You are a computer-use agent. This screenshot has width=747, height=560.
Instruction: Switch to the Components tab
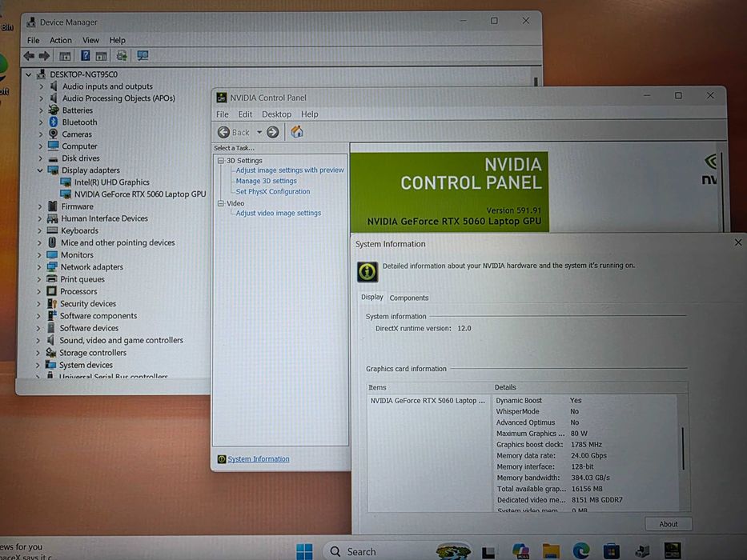(x=409, y=298)
